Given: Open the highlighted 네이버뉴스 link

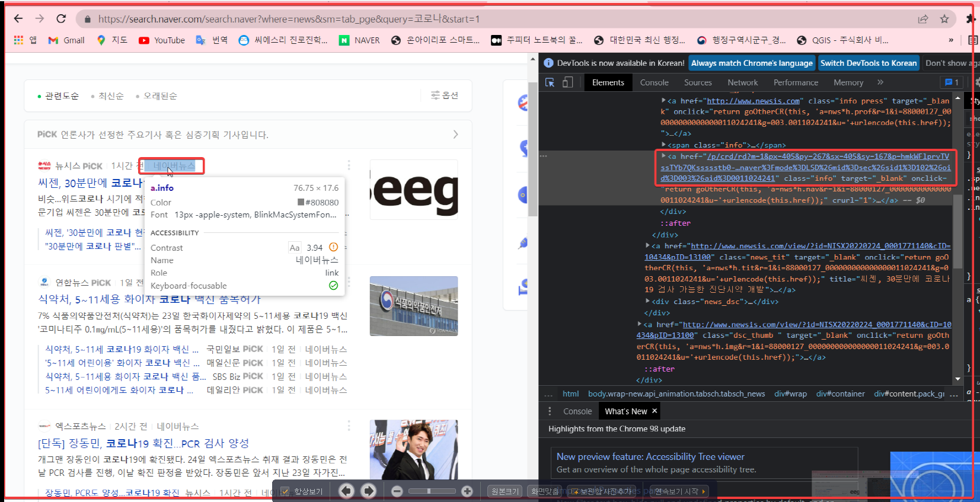Looking at the screenshot, I should [174, 166].
